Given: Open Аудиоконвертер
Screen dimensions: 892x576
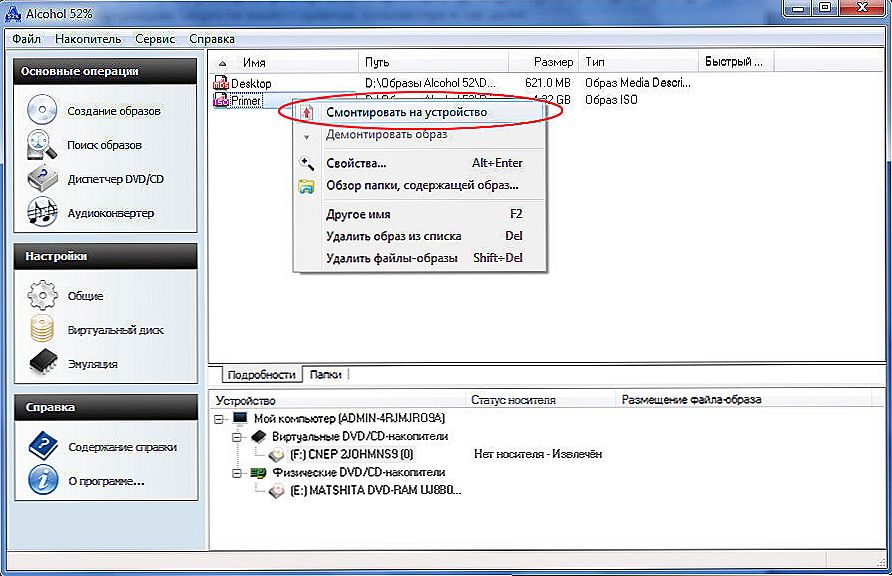Looking at the screenshot, I should pos(110,213).
